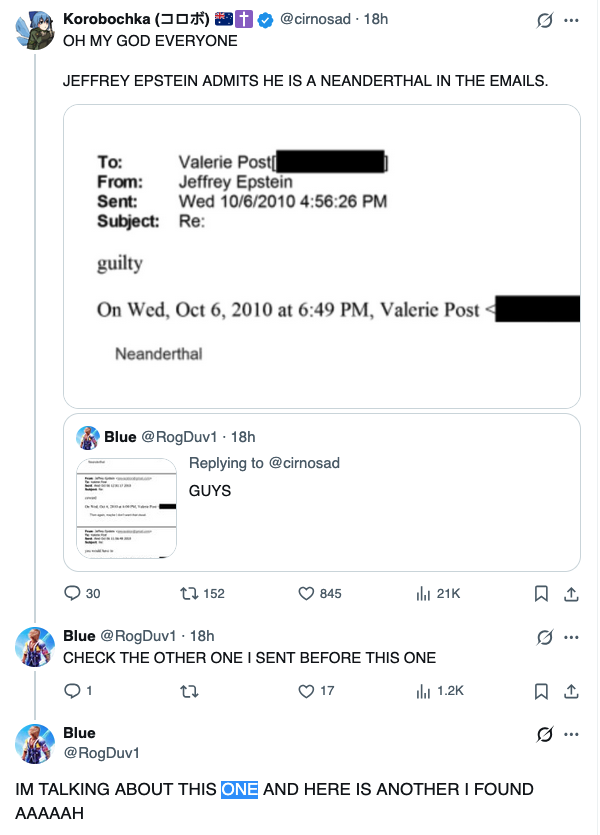Reply to Korobochka's Epstein tweet

pos(72,593)
